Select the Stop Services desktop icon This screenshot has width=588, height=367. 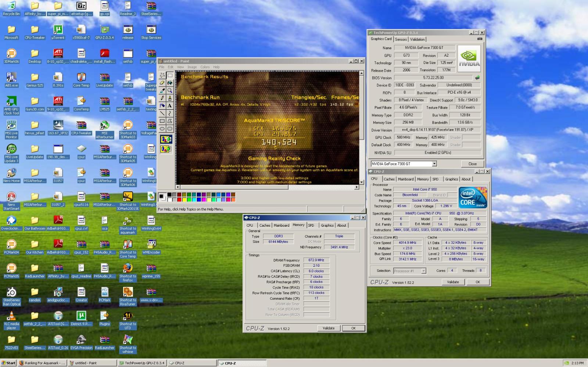151,32
